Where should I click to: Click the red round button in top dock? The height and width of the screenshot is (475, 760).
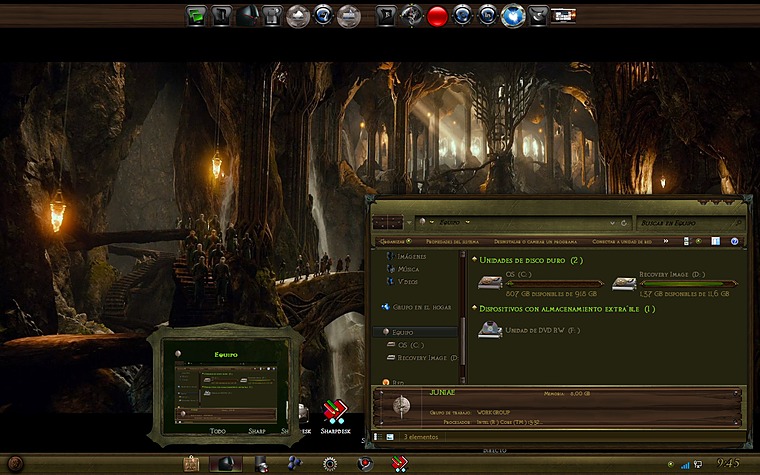click(436, 16)
